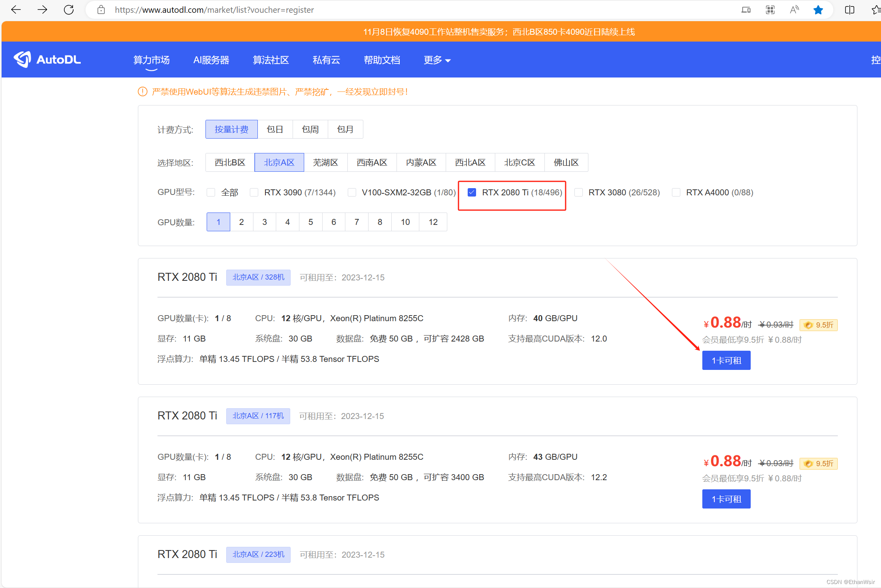Screen dimensions: 881x588
Task: Set GPU count to 3
Action: point(265,222)
